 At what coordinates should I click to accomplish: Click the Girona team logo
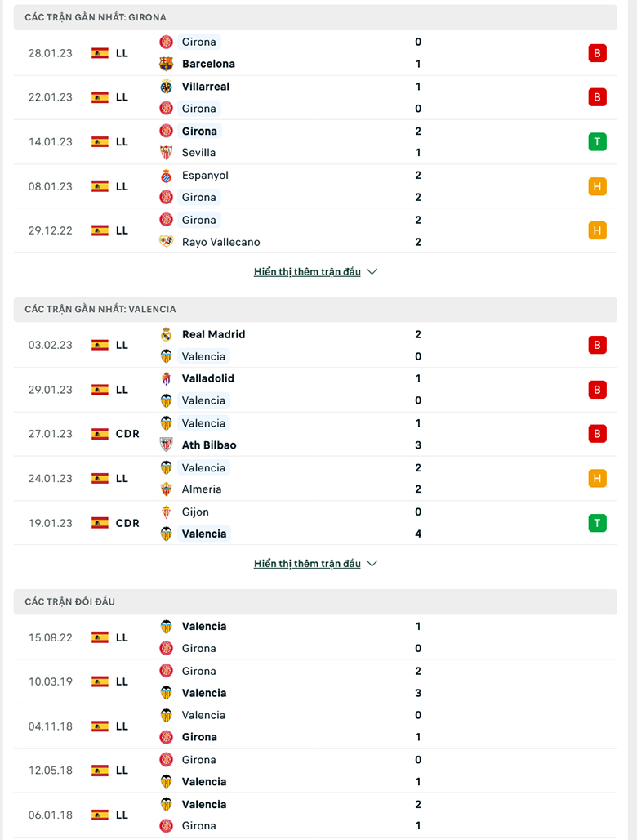(167, 42)
